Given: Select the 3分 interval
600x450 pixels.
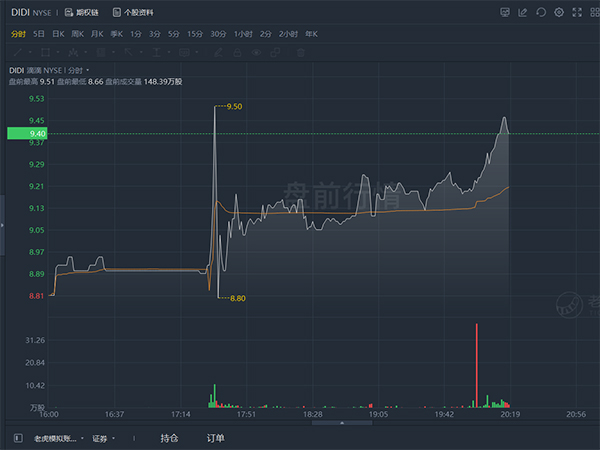Looking at the screenshot, I should point(155,34).
